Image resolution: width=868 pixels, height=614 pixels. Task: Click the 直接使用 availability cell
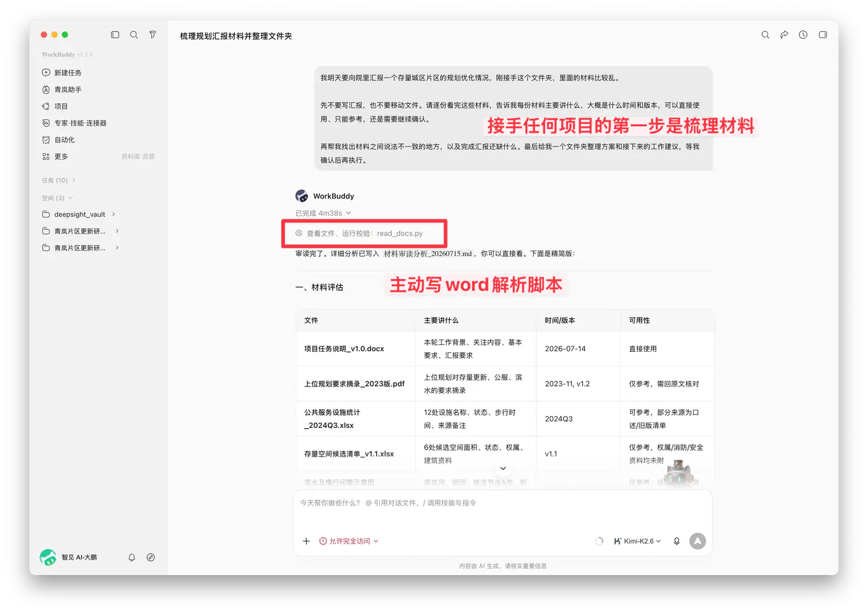[667, 349]
